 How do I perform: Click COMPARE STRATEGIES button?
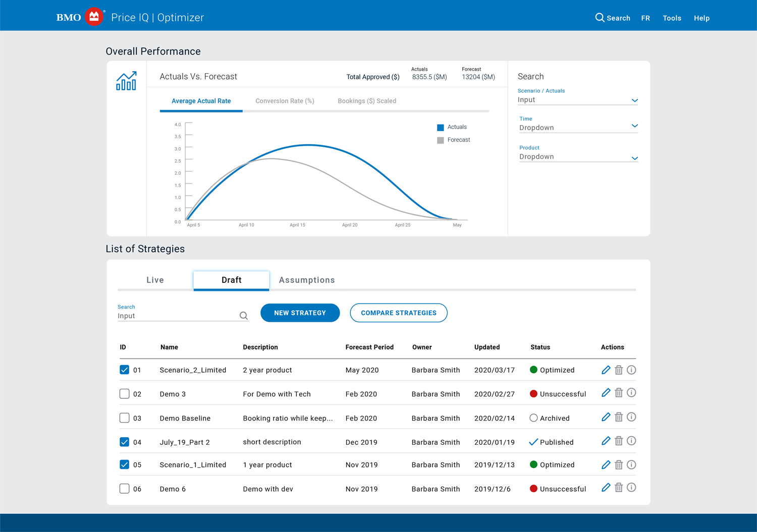[399, 313]
